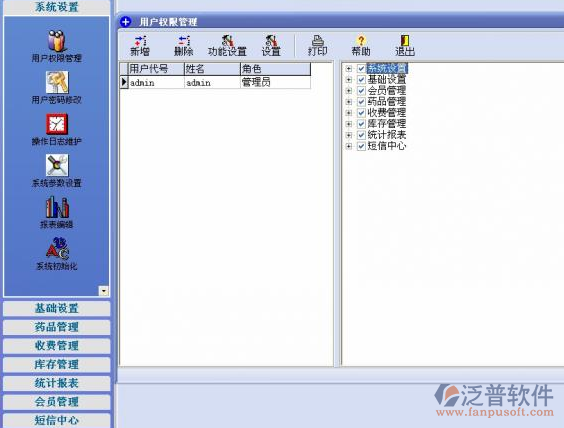Uncheck the 会员管理 permission checkbox

pos(361,91)
